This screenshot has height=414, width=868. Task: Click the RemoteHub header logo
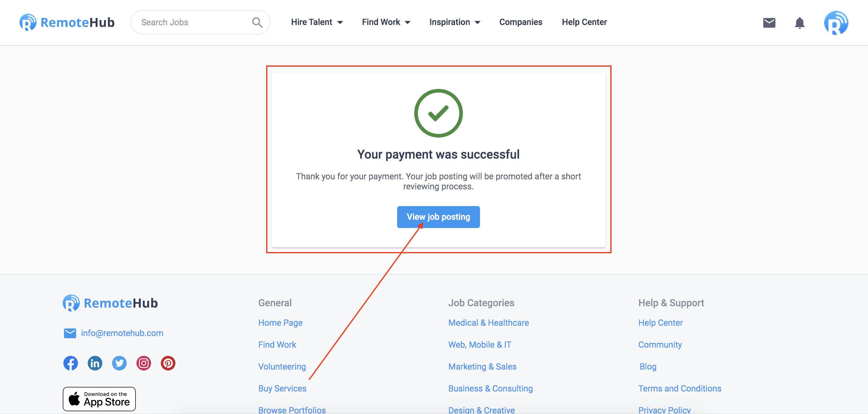click(x=67, y=22)
